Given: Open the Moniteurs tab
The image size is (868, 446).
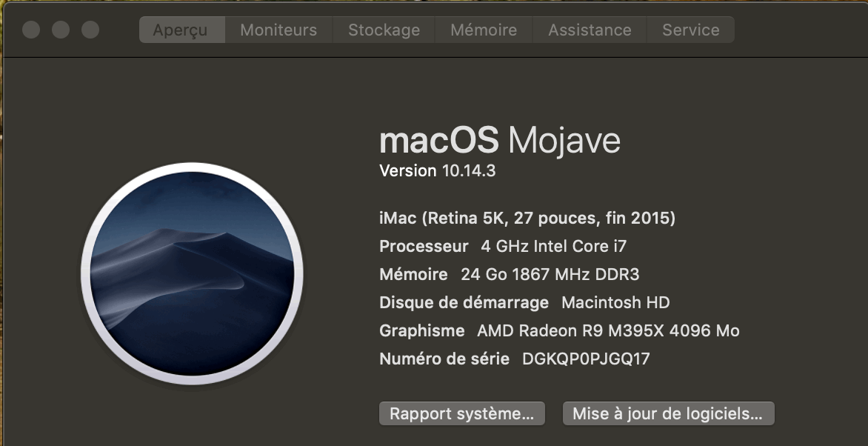Looking at the screenshot, I should point(278,30).
